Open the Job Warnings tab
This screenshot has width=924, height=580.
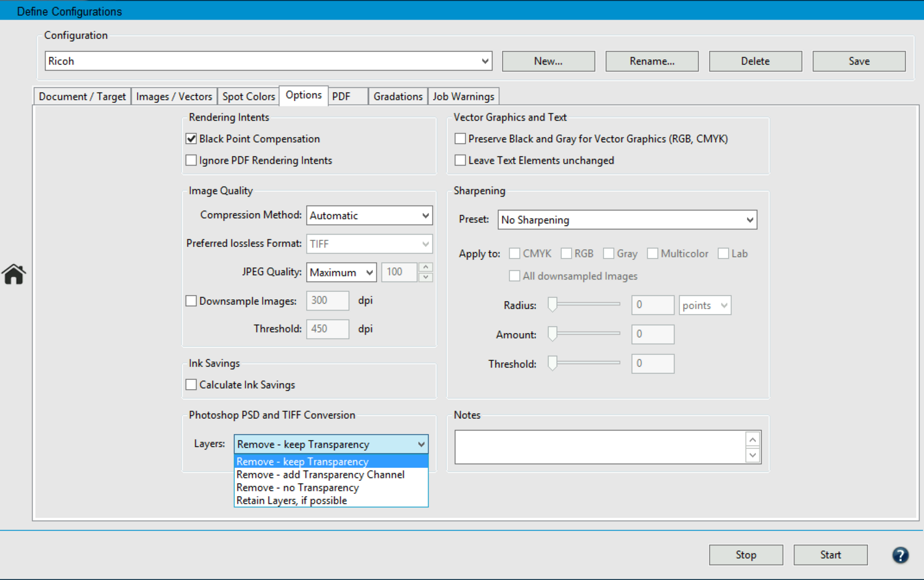click(463, 97)
